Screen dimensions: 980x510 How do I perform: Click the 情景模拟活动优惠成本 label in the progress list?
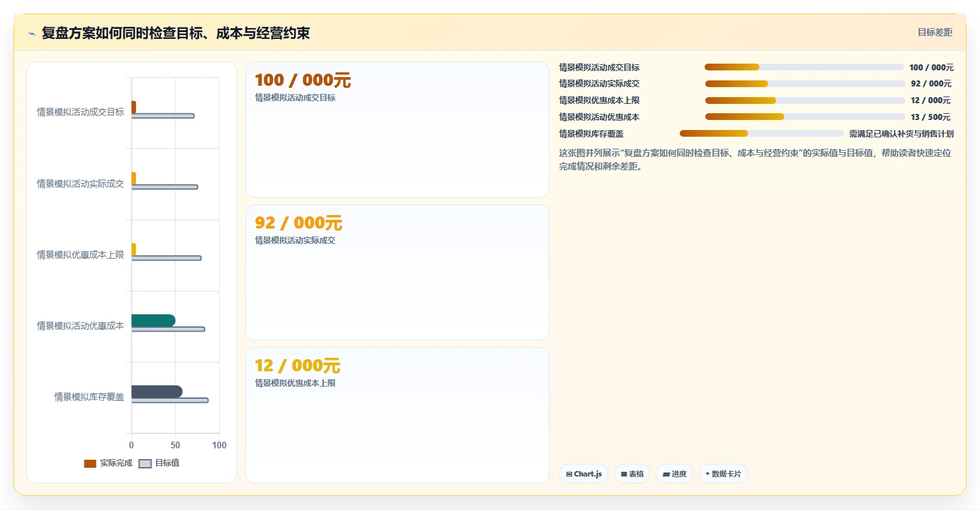[x=599, y=117]
